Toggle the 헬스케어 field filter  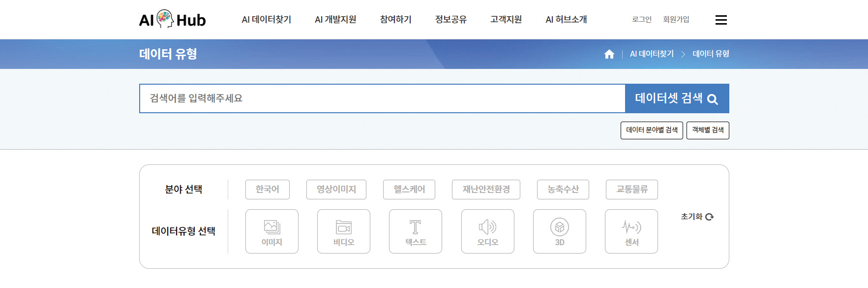click(409, 190)
